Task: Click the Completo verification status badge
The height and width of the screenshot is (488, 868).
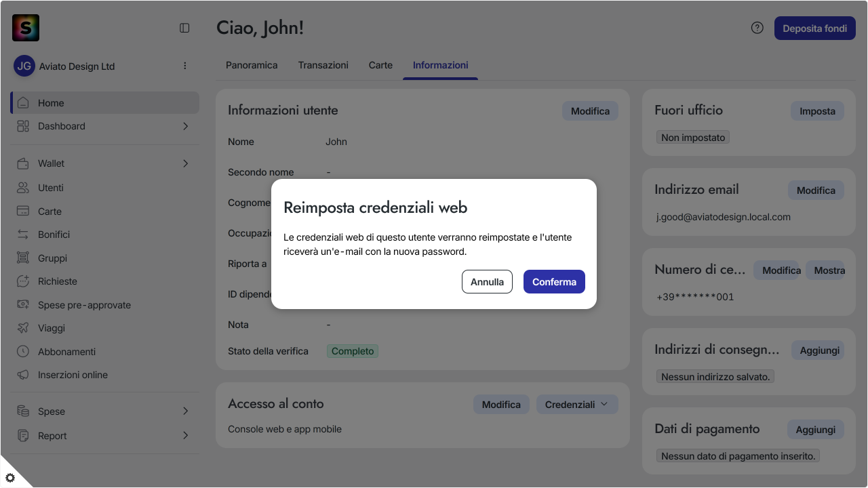Action: [x=353, y=351]
